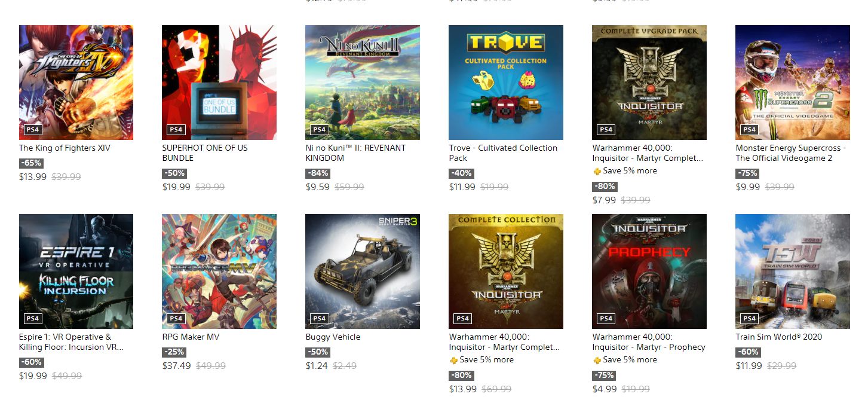868x415 pixels.
Task: Select the Buggy Vehicle Sniper 3 thumbnail
Action: point(363,271)
